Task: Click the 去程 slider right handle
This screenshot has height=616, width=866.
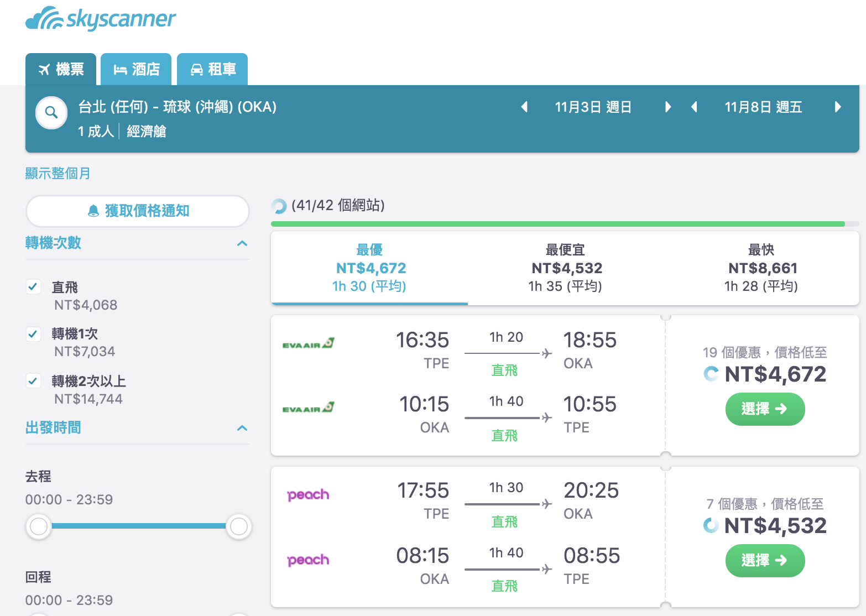Action: tap(239, 526)
